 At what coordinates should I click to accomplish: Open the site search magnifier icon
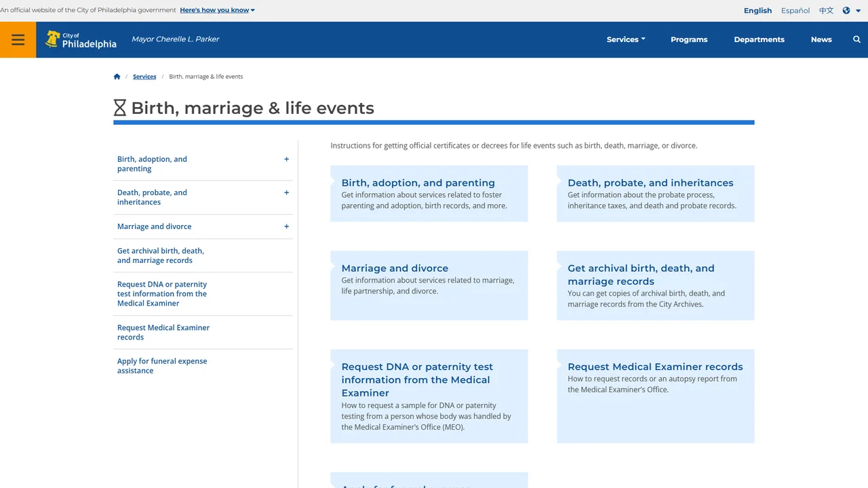pos(856,39)
